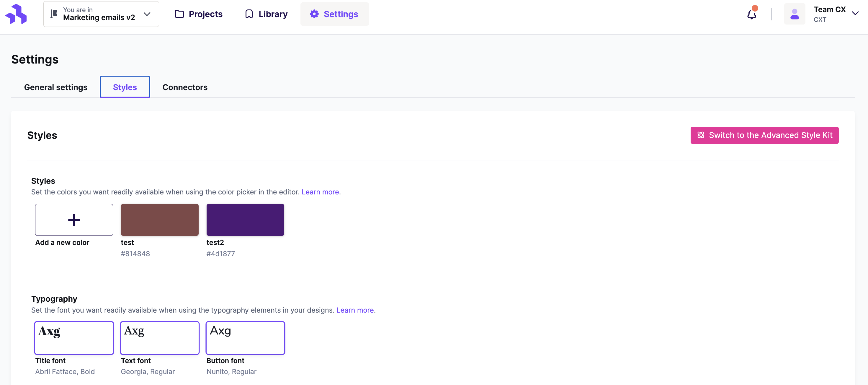Click Georgia, Regular text
868x385 pixels.
coord(148,371)
